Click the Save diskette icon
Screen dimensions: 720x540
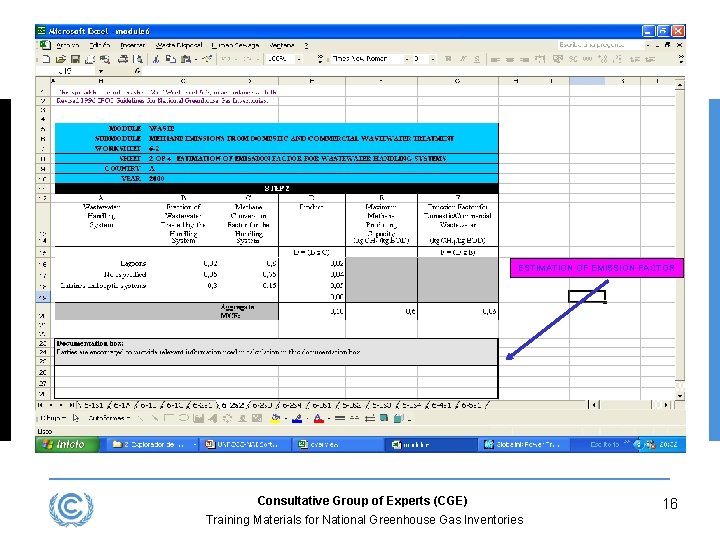click(75, 59)
